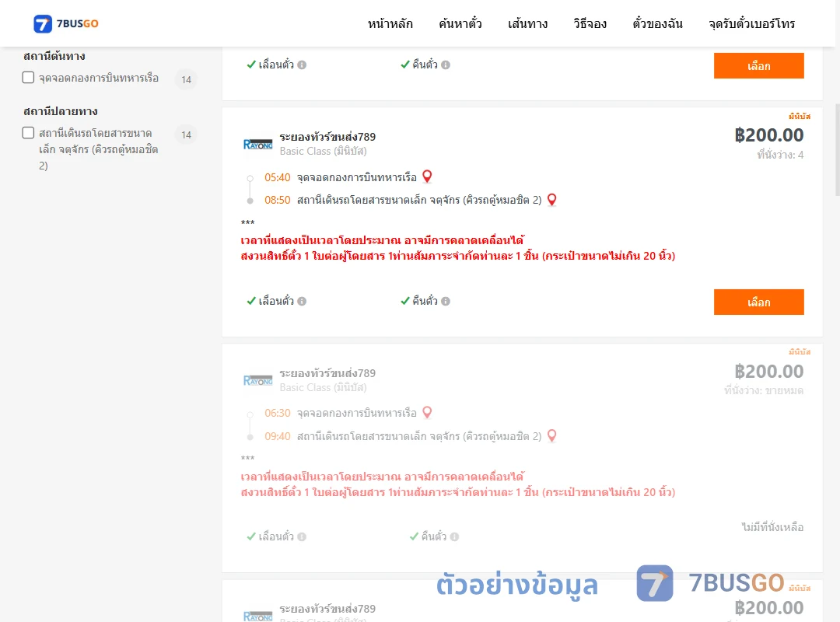840x622 pixels.
Task: Click info icon beside คืนตั๋ว in the 06:30 trip
Action: tap(454, 536)
